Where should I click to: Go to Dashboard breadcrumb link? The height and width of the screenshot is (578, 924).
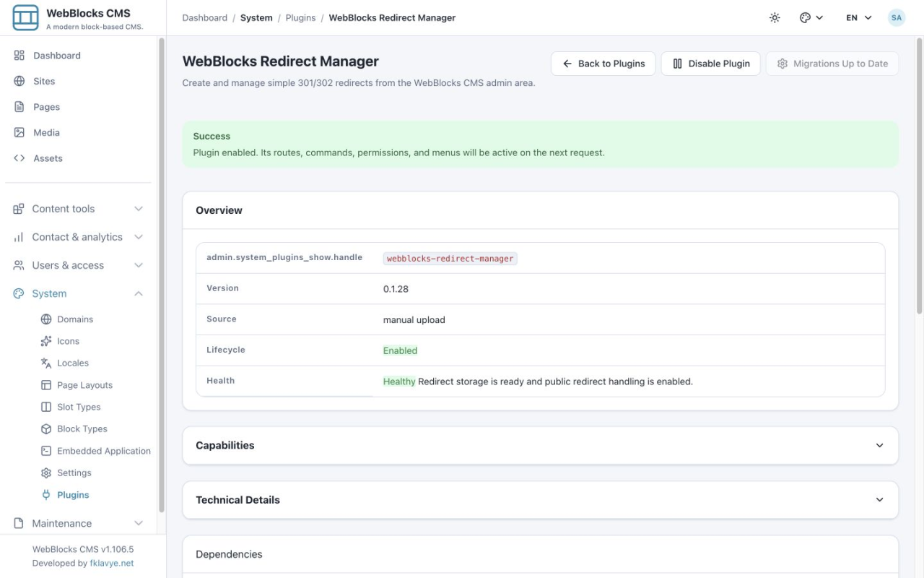[x=204, y=18]
